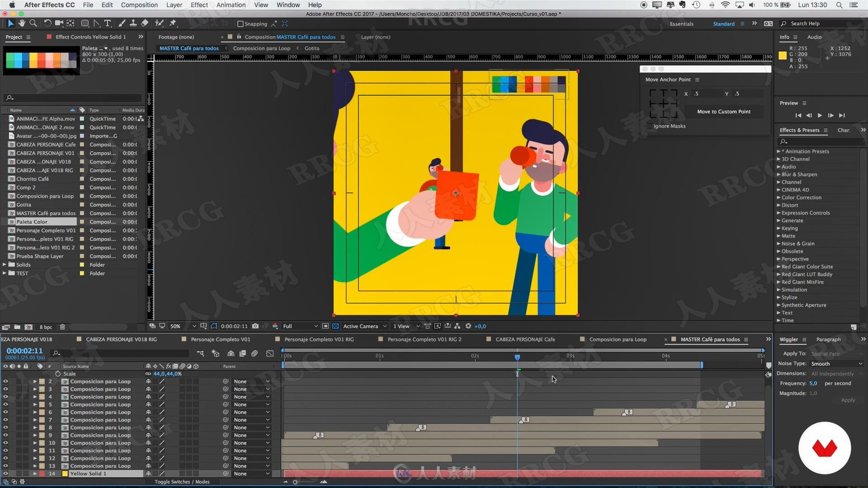
Task: Open the Active Camera dropdown
Action: point(365,326)
